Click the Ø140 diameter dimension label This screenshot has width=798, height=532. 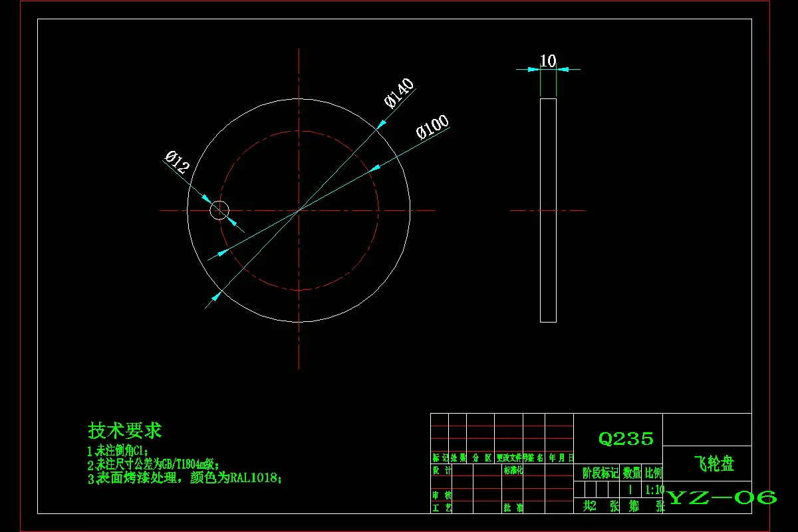pos(399,93)
